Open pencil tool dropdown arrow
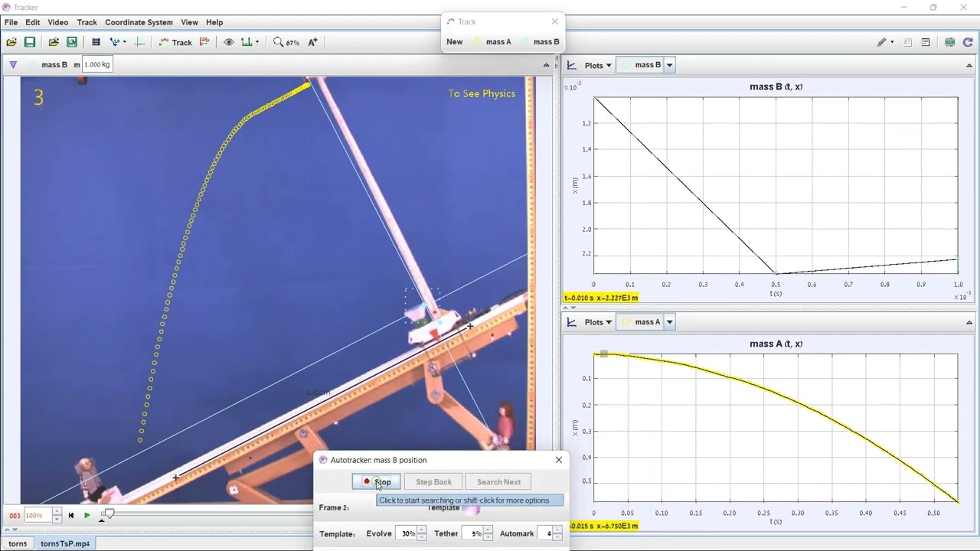980x551 pixels. 892,42
